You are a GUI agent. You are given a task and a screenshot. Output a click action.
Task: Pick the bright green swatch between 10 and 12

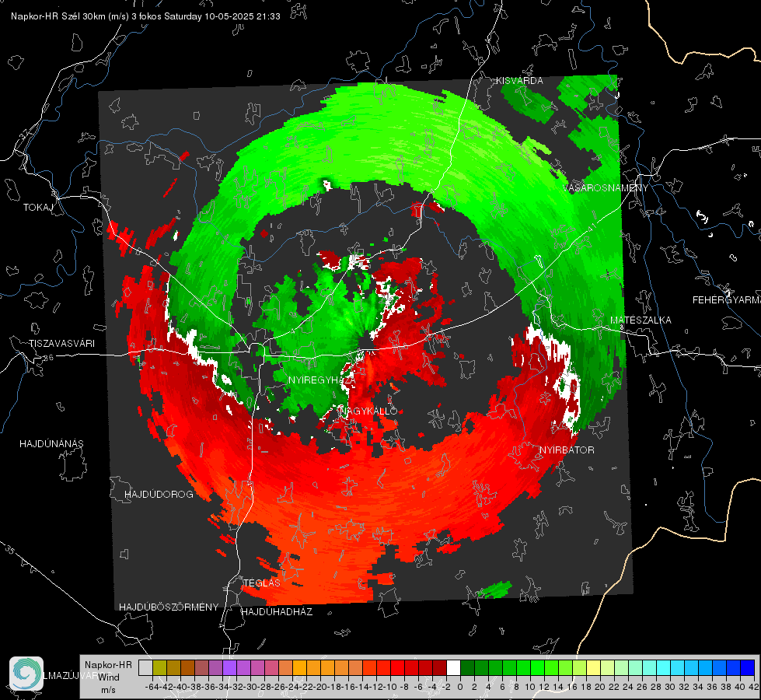point(537,667)
